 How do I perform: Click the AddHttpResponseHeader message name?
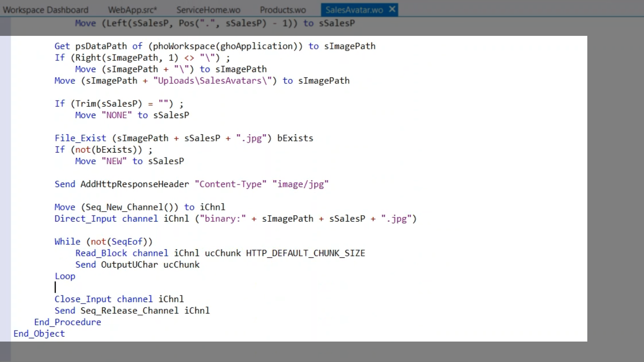coord(135,184)
